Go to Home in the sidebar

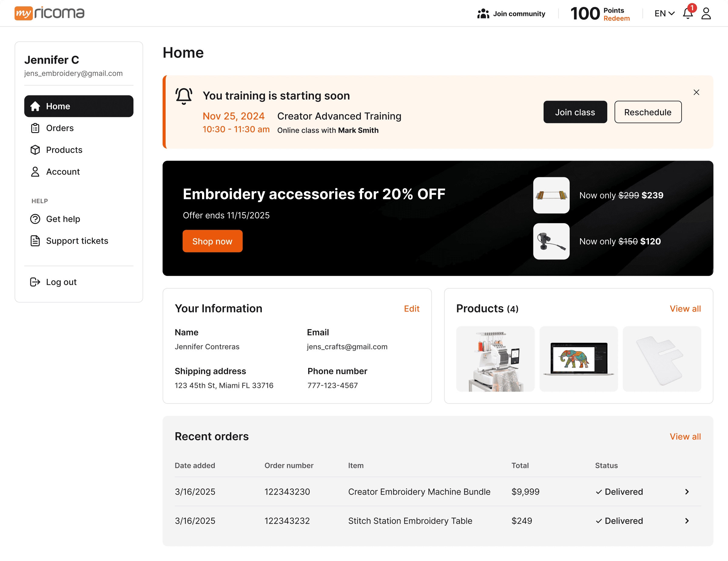(79, 106)
